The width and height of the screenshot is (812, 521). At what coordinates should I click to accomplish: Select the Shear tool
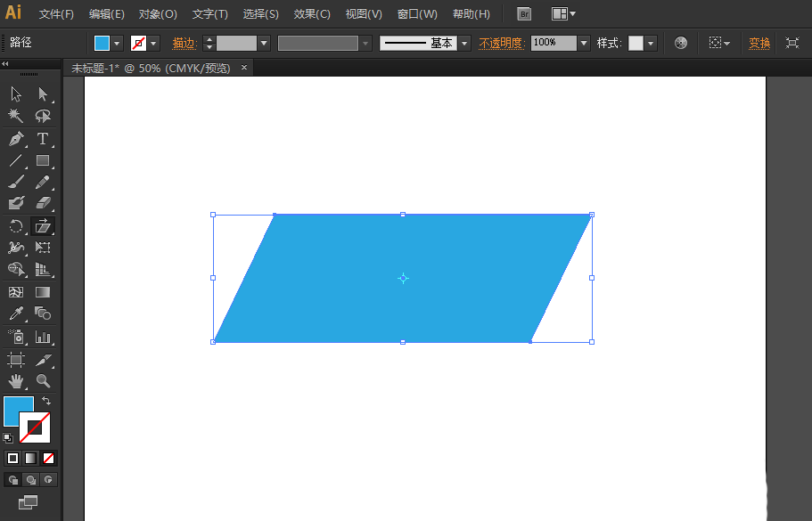point(43,226)
